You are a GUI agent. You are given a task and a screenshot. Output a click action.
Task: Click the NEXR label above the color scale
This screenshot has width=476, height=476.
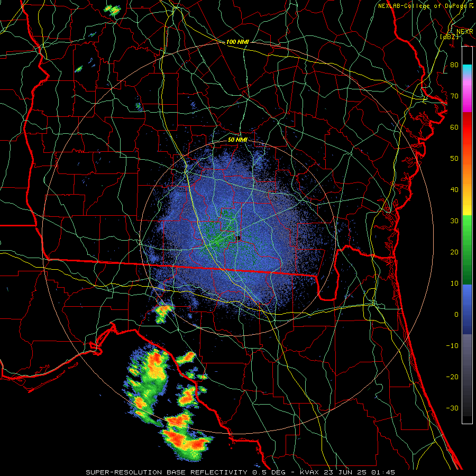464,32
